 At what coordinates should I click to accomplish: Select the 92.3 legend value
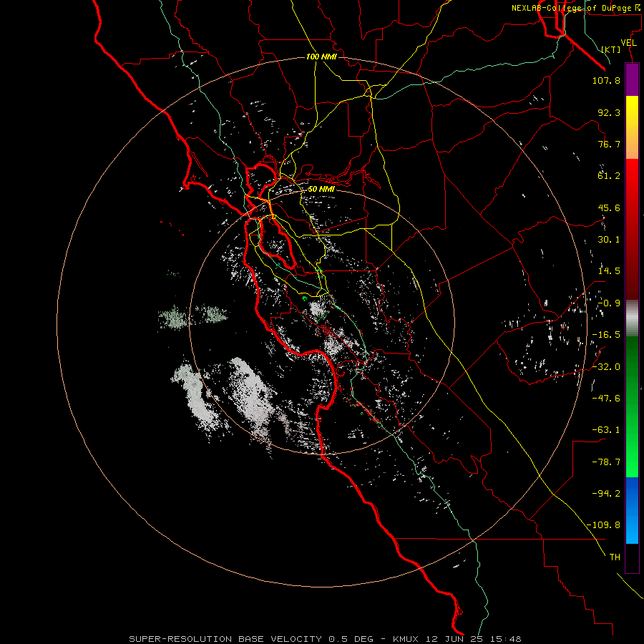(x=609, y=112)
